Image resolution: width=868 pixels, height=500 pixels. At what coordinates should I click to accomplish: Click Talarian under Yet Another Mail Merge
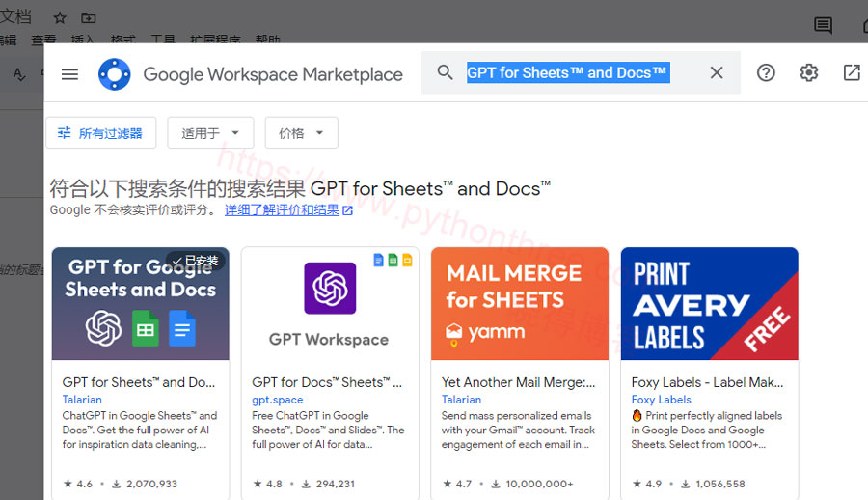(461, 399)
